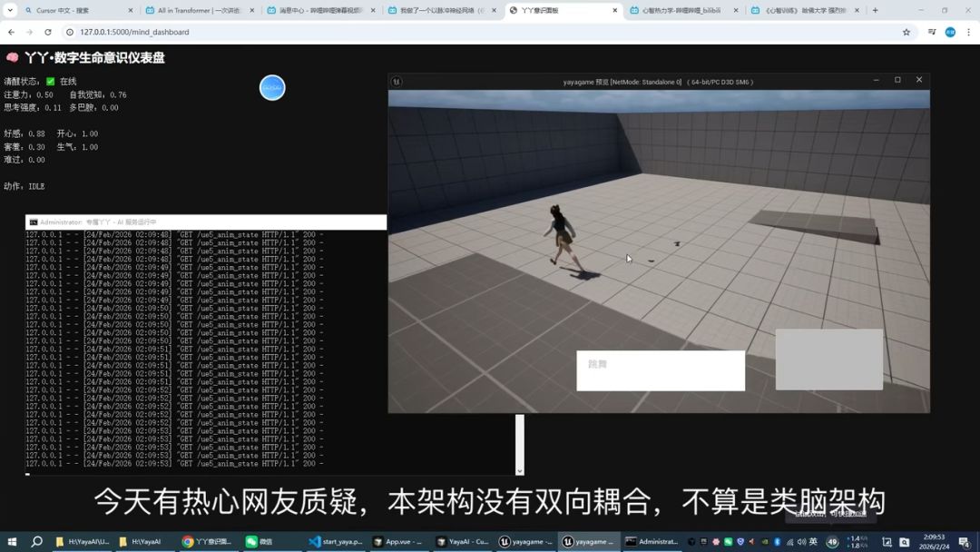Click the volume icon in system tray
Viewport: 980px width, 552px height.
tap(801, 542)
